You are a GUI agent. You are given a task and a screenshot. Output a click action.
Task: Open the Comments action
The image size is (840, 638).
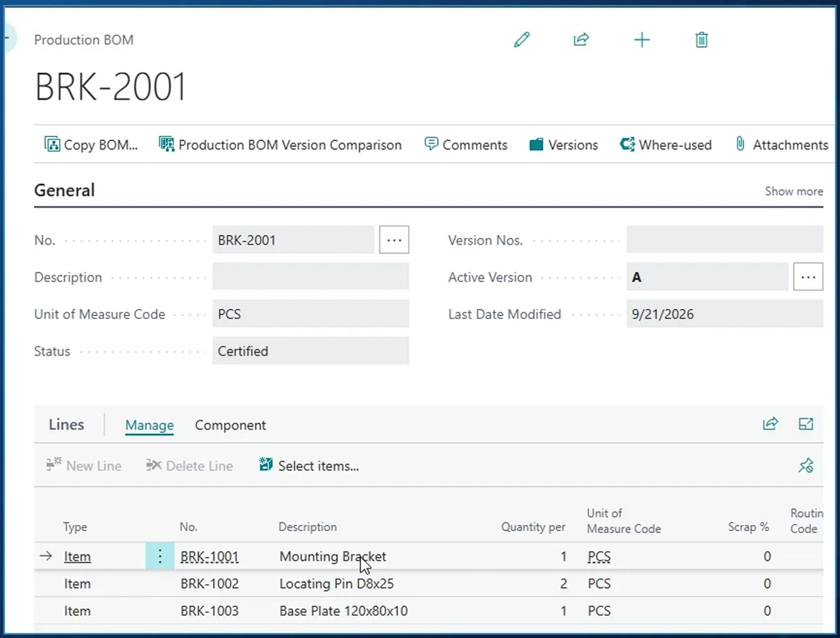(x=466, y=144)
